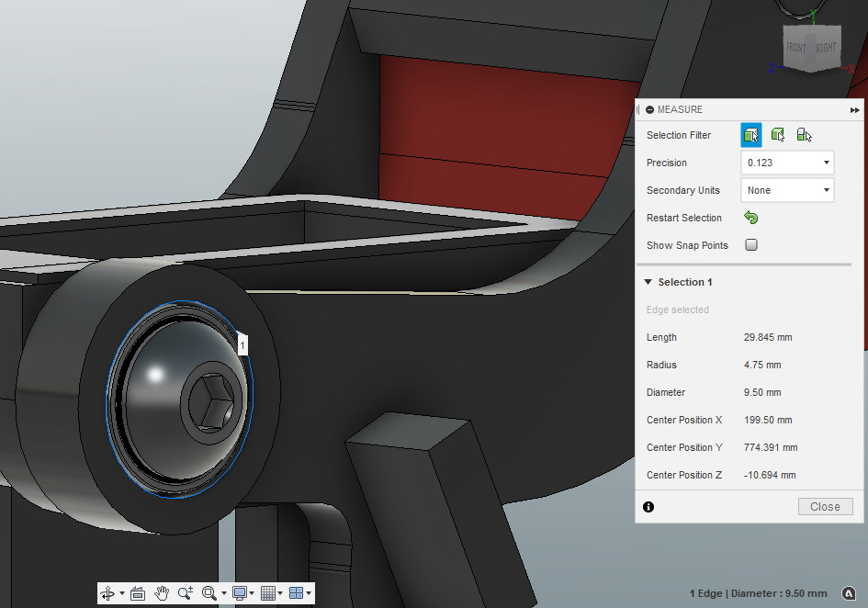This screenshot has height=608, width=868.
Task: Open the Precision dropdown showing 0.123
Action: 787,163
